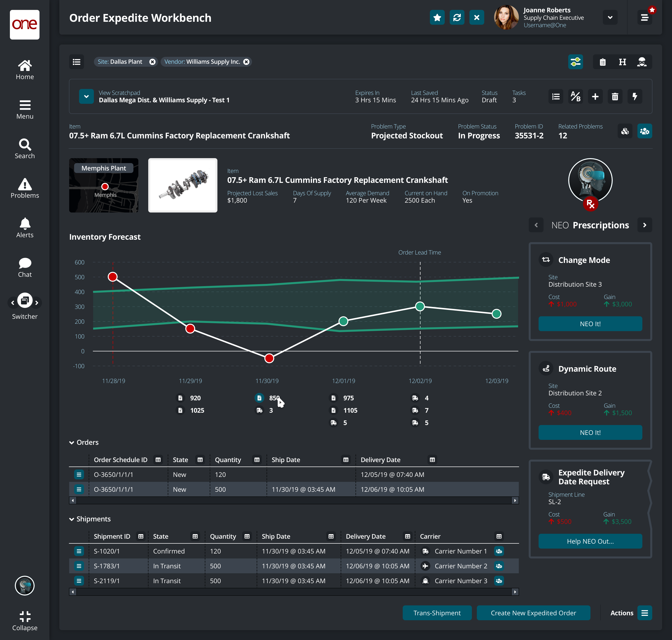Remove the Williams Supply vendor filter
Viewport: 672px width, 640px height.
(x=246, y=62)
